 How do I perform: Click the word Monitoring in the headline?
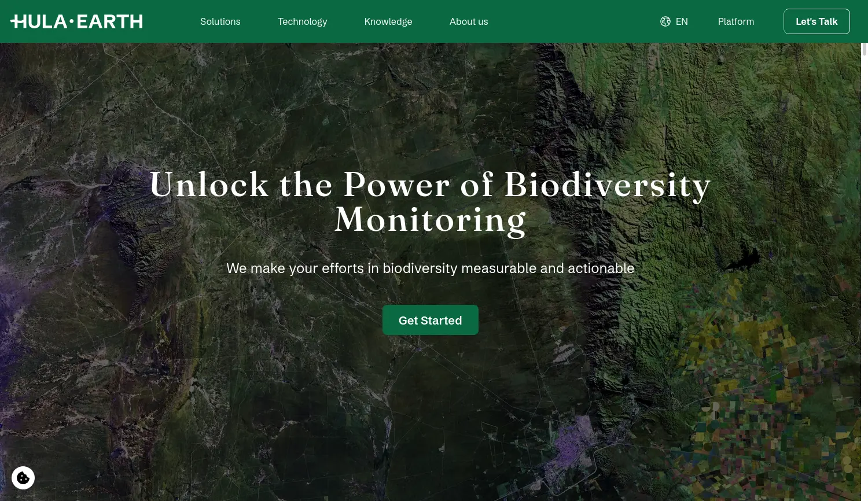(430, 220)
